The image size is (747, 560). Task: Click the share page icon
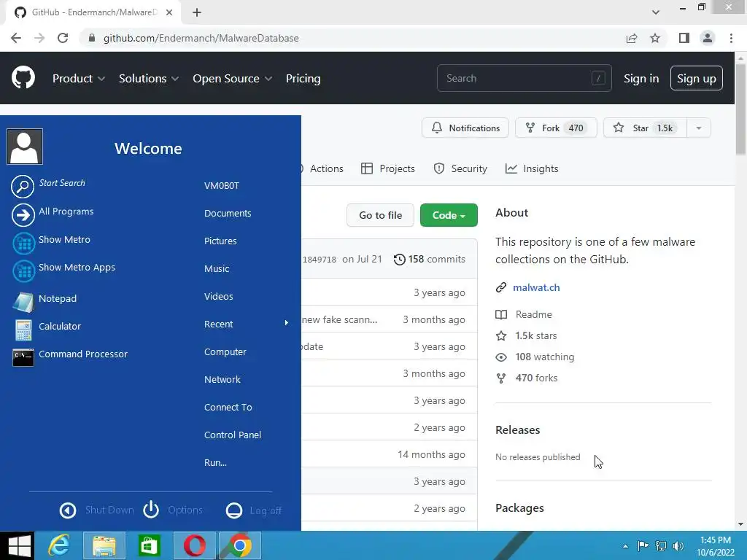pos(632,38)
